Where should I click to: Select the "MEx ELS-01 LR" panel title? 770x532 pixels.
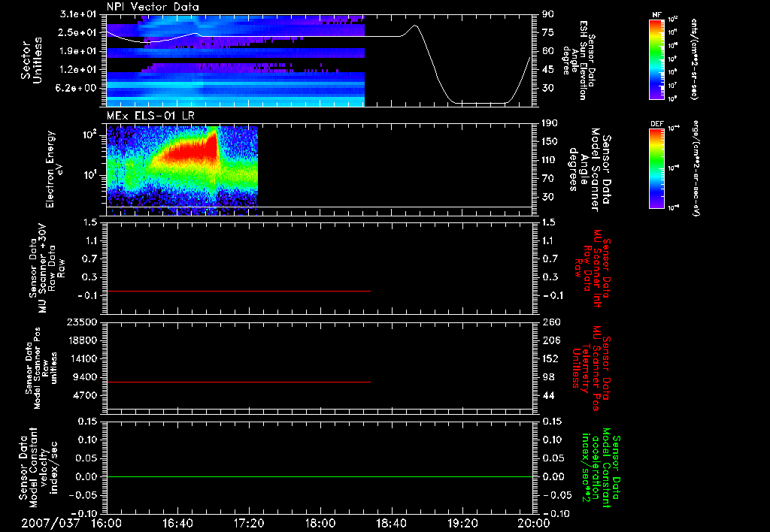coord(150,116)
